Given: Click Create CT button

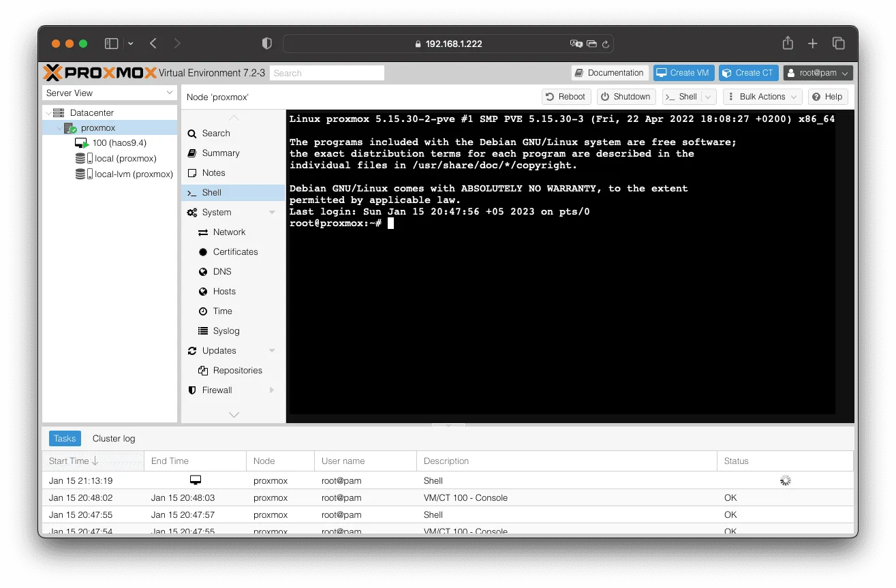Looking at the screenshot, I should pos(748,73).
